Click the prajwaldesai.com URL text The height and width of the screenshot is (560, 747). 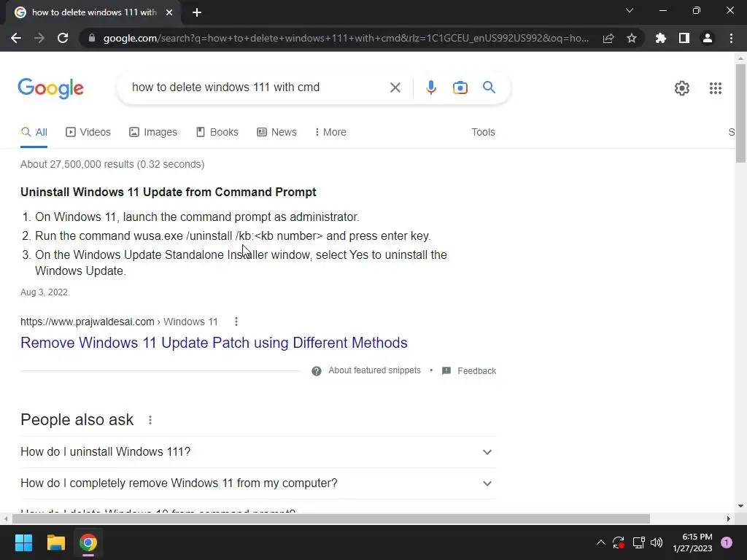tap(88, 322)
